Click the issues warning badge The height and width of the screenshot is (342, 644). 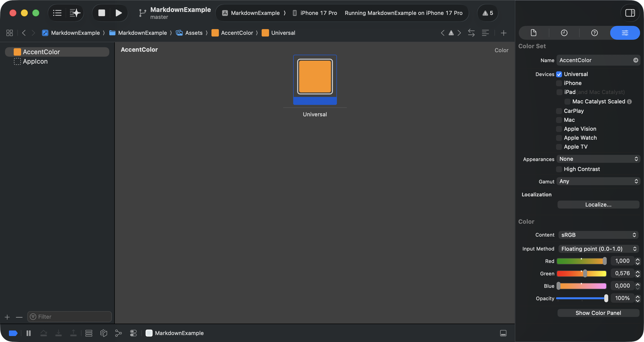click(x=487, y=13)
